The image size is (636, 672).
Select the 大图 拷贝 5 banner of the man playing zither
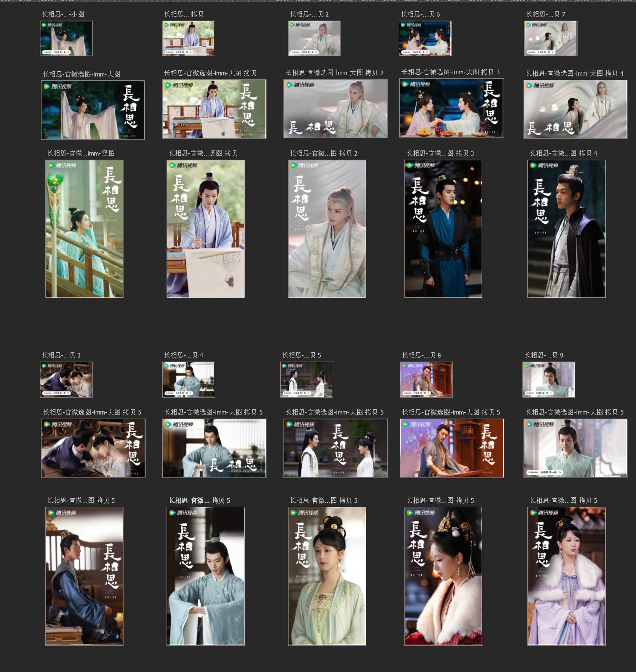click(452, 448)
